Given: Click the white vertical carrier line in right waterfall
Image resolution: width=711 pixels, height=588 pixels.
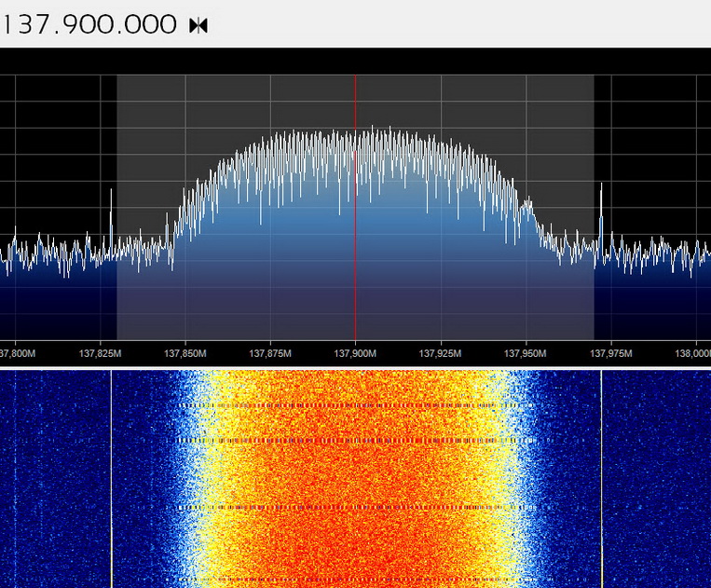Looking at the screenshot, I should pos(602,479).
